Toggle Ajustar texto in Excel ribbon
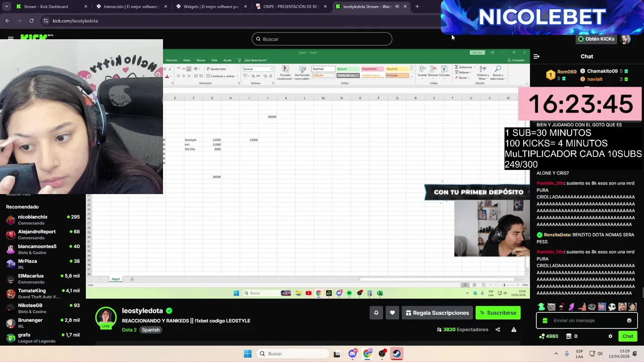The height and width of the screenshot is (362, 644). [x=216, y=69]
